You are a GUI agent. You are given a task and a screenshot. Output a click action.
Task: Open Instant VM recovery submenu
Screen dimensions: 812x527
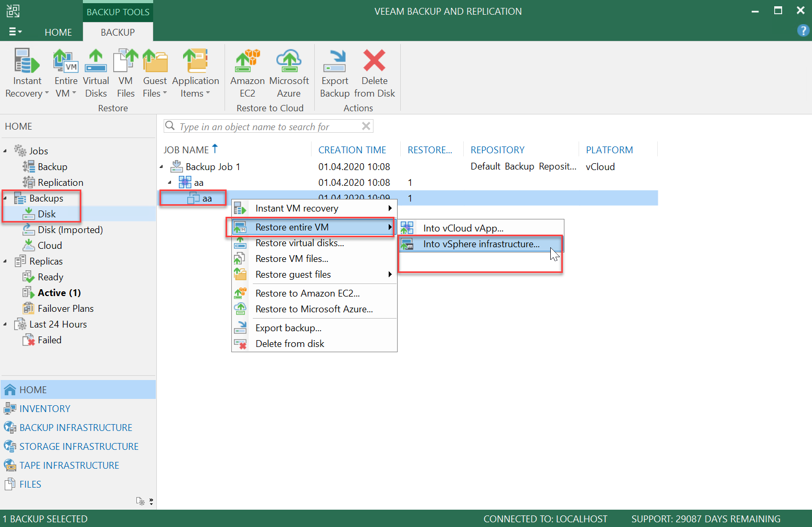[314, 208]
